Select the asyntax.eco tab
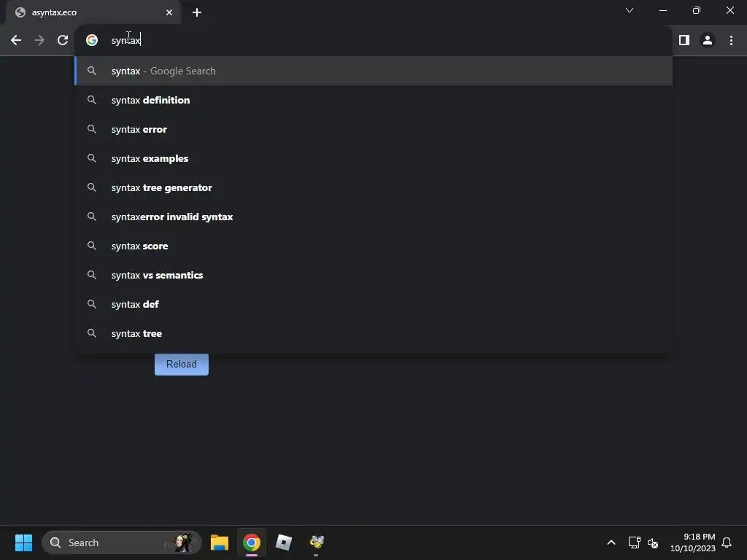 point(93,12)
